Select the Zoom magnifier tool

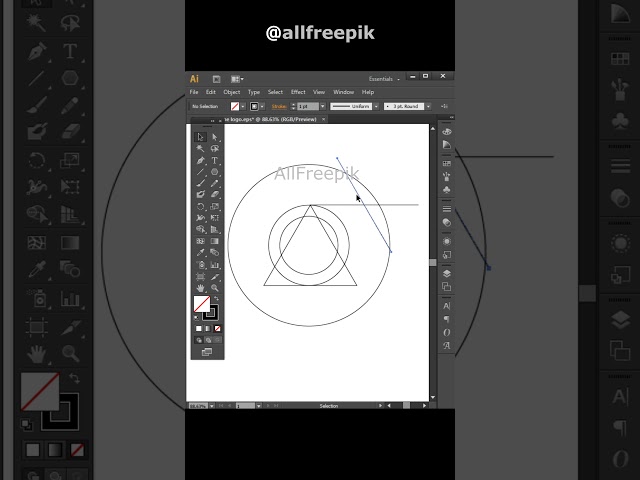[215, 288]
